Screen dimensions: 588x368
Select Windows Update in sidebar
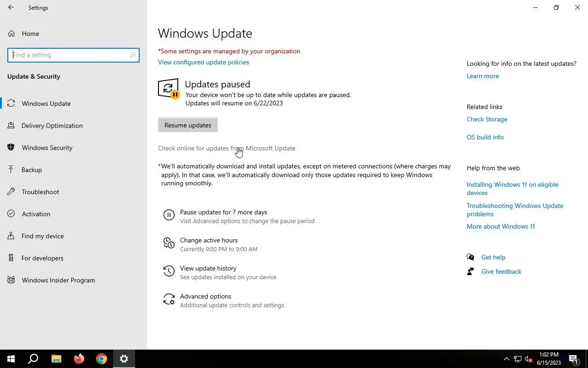73,103
